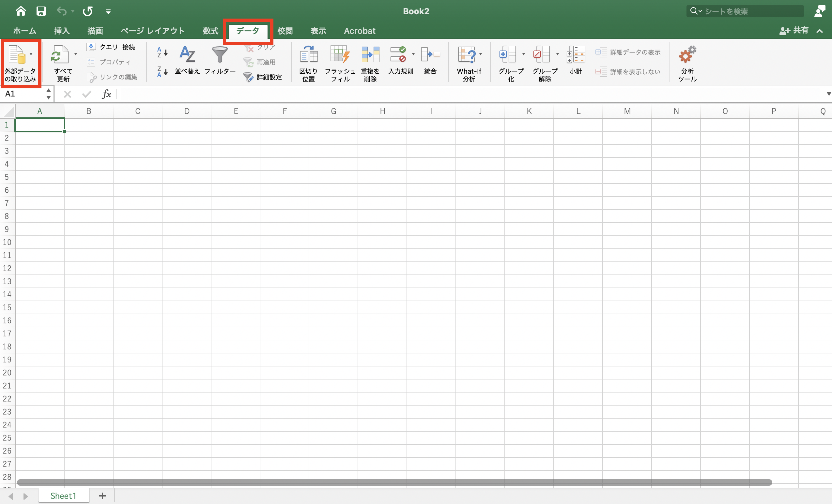This screenshot has width=832, height=504.
Task: Open the Sort (並べ替え) dialog
Action: coord(187,54)
